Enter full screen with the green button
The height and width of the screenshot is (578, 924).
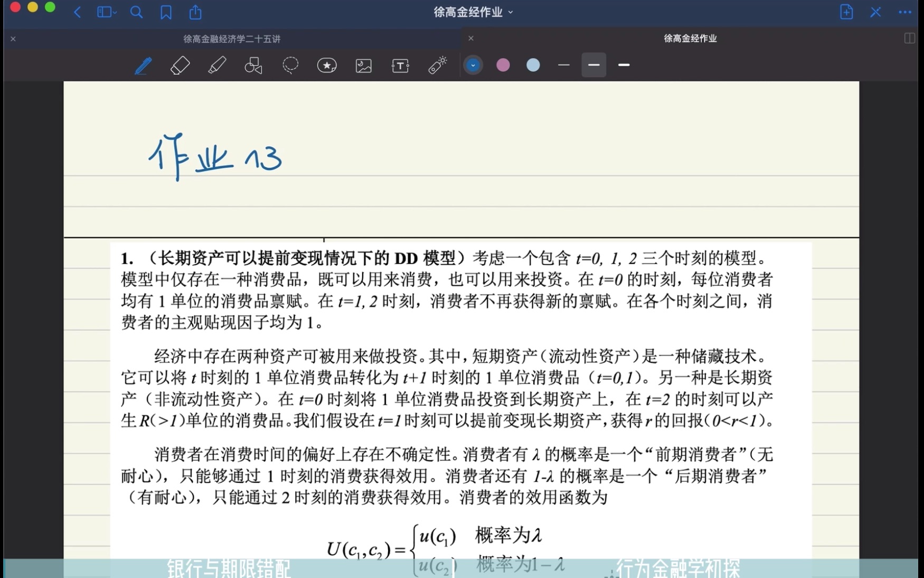click(50, 7)
